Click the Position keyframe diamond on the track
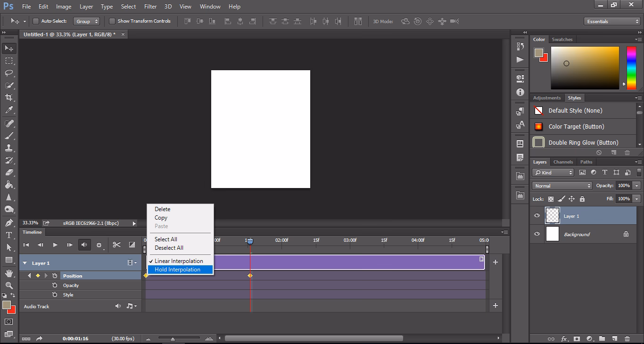644x344 pixels. click(250, 275)
